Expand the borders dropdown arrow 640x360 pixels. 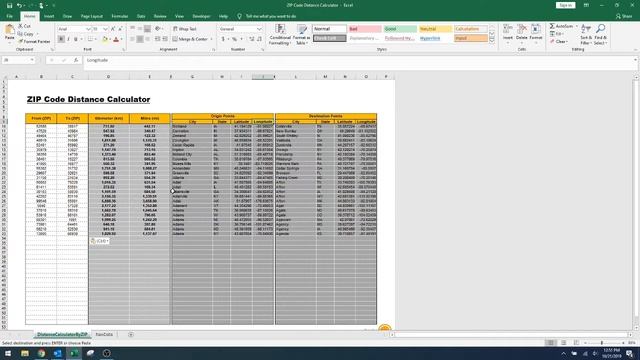pyautogui.click(x=96, y=39)
